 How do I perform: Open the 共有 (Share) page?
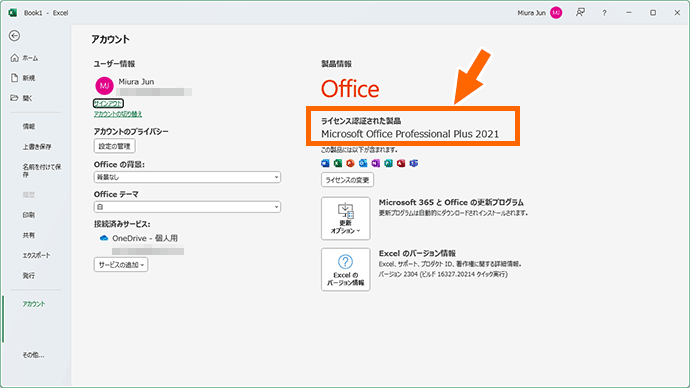[x=29, y=235]
